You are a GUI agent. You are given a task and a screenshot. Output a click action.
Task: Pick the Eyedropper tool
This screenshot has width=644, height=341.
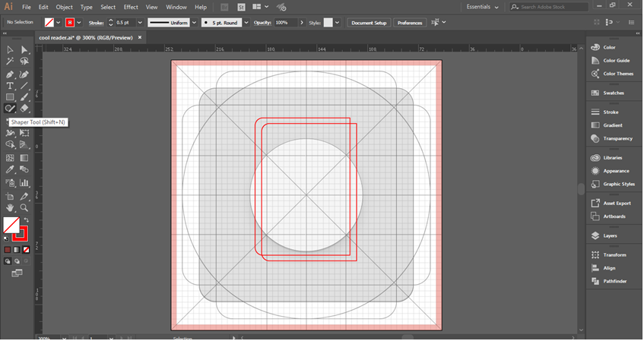(10, 169)
